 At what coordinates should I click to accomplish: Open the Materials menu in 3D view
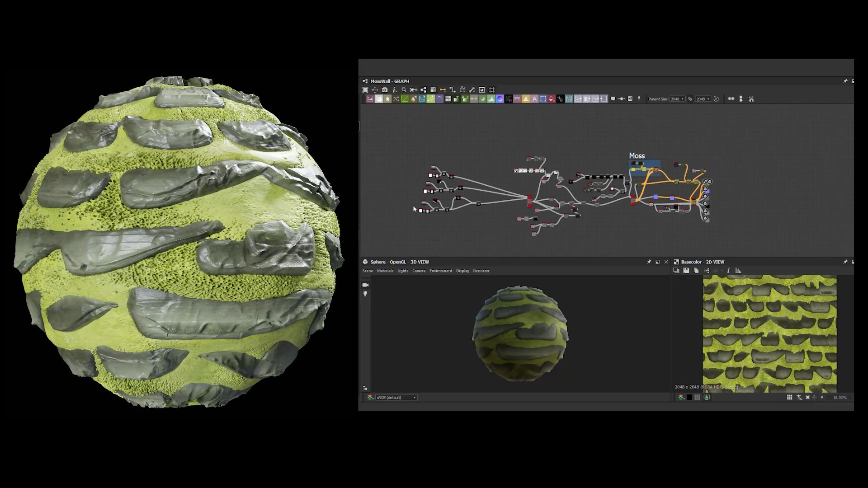(385, 271)
